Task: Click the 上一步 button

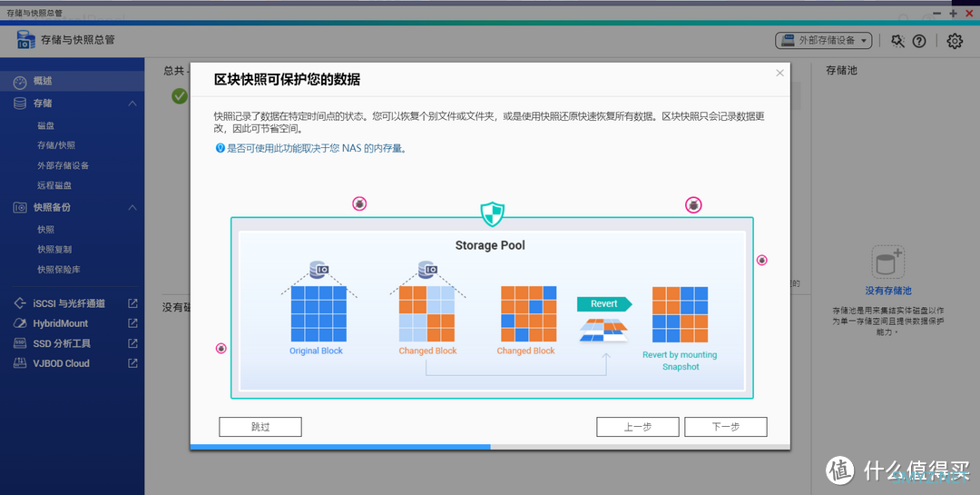Action: click(638, 427)
